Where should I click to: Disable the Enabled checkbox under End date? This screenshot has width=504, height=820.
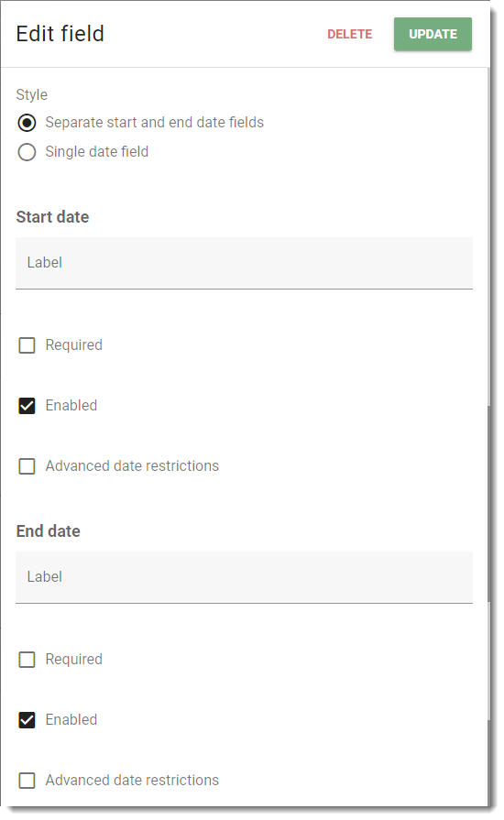click(x=27, y=720)
